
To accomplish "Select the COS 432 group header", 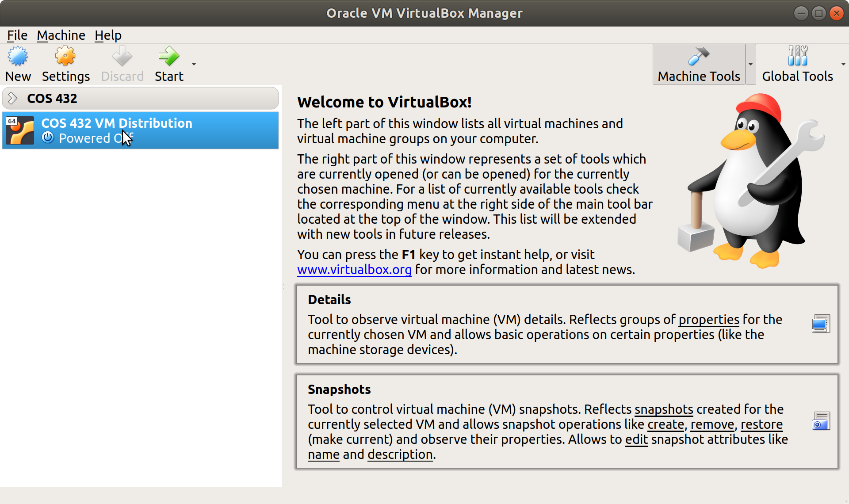I will (x=140, y=98).
